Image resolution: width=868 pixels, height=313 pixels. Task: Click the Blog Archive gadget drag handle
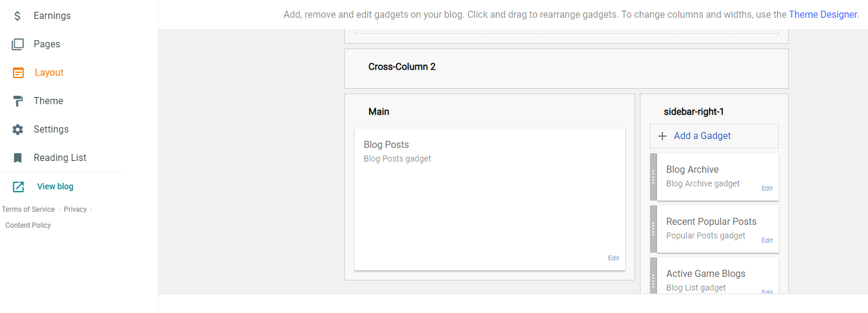(x=653, y=177)
